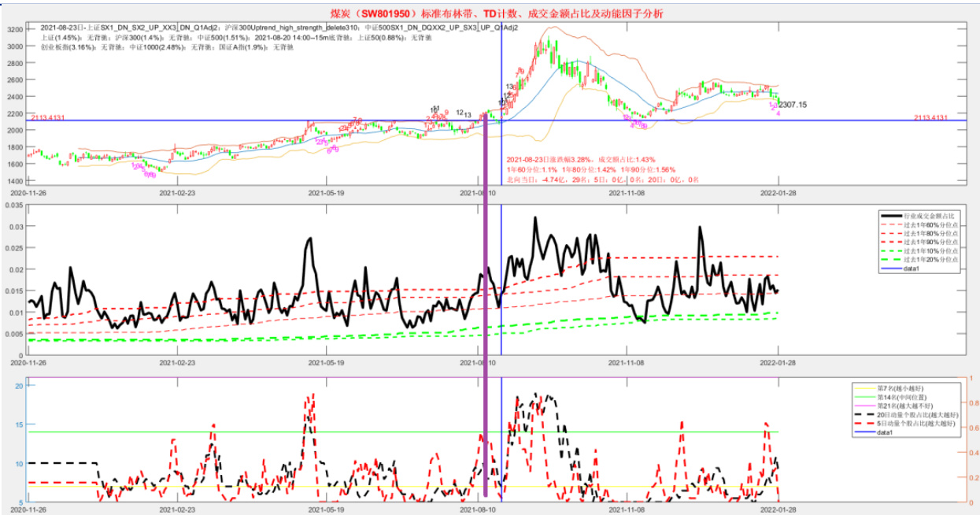This screenshot has width=980, height=515.
Task: Click the left 2113.4131 horizontal line label
Action: coord(48,117)
